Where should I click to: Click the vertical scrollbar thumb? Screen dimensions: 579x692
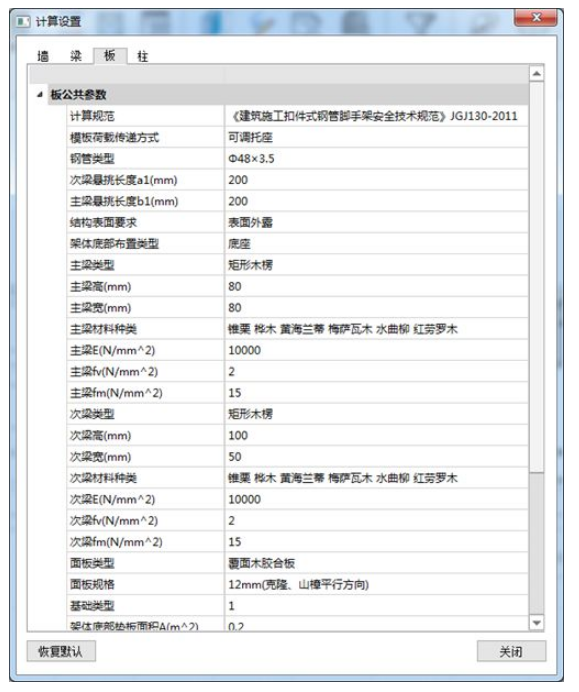click(537, 277)
